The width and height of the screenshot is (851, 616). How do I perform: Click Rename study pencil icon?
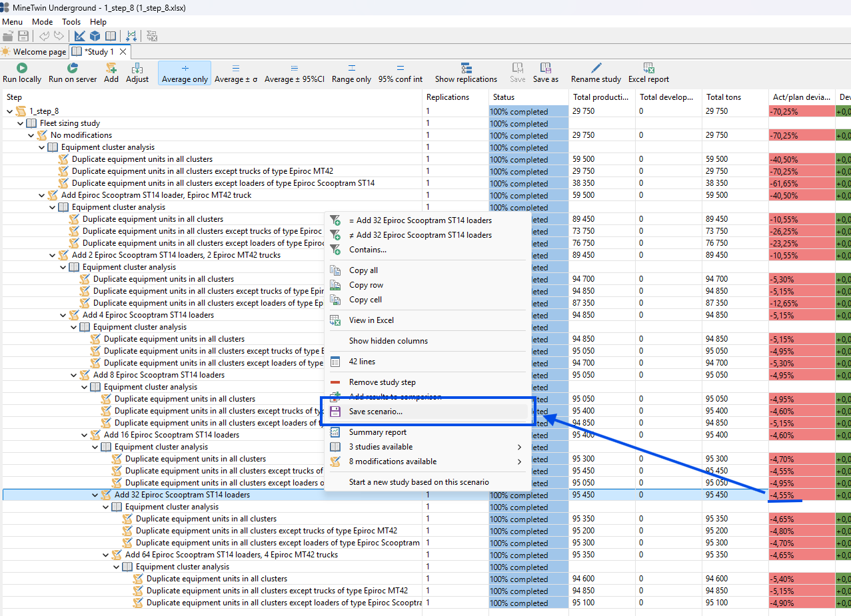tap(596, 68)
